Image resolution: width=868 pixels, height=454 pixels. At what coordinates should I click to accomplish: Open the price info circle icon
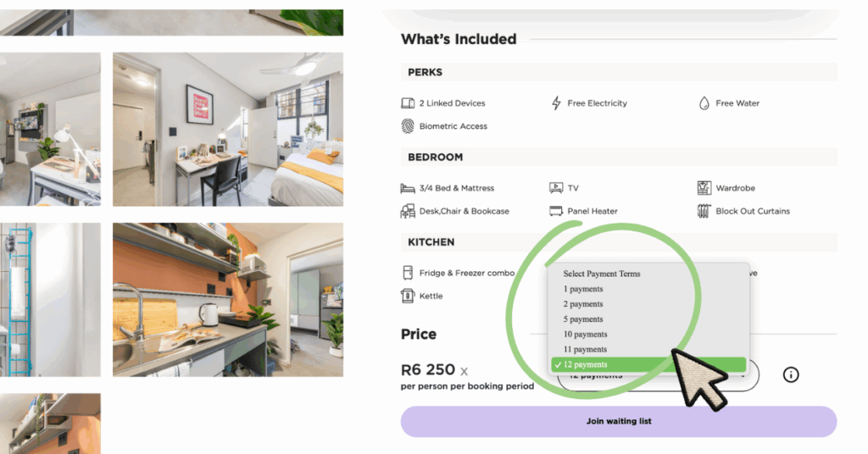[791, 374]
